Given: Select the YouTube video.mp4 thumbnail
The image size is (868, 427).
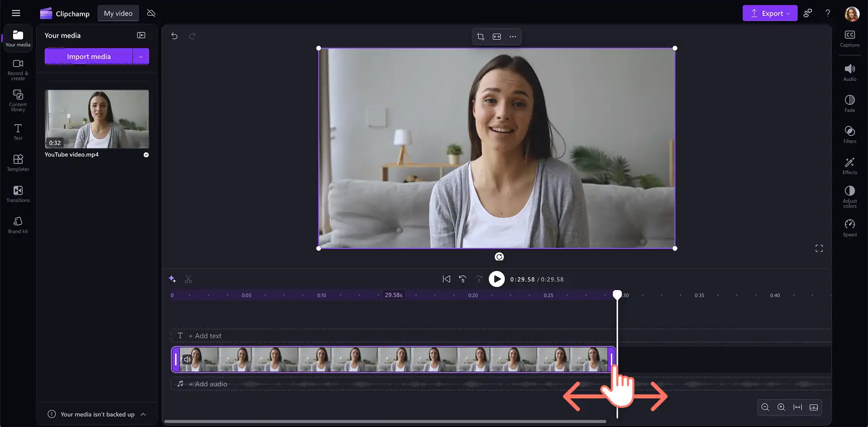Looking at the screenshot, I should tap(97, 119).
